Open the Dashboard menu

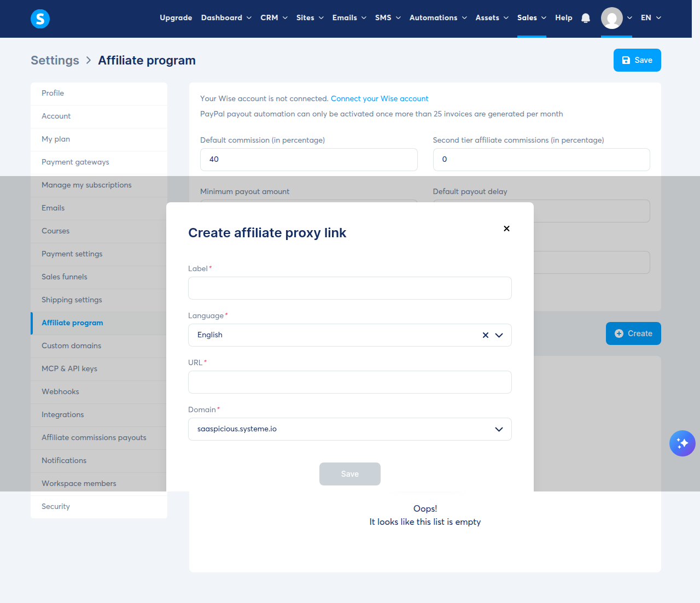pyautogui.click(x=226, y=18)
